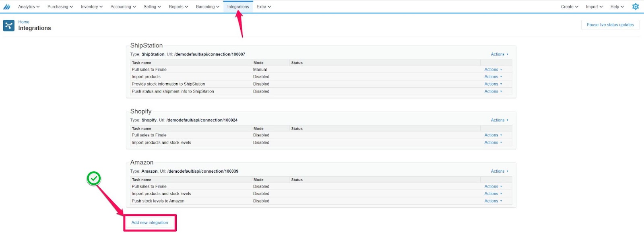Open the Barcoding menu
This screenshot has width=644, height=233.
(208, 7)
